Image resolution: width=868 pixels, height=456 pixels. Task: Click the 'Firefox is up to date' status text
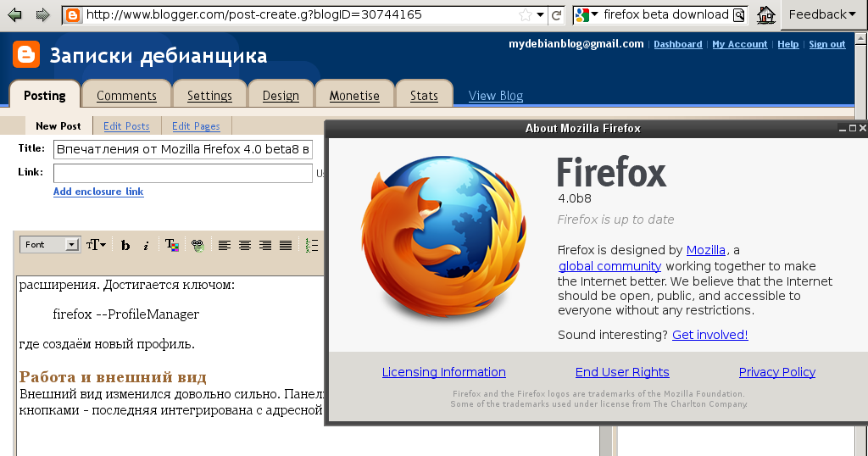point(615,220)
